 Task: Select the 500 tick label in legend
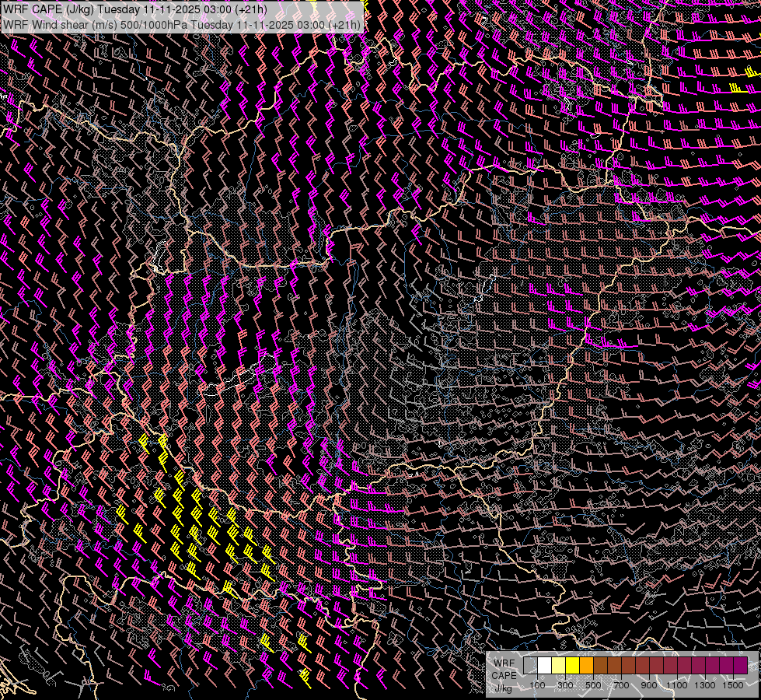point(593,685)
